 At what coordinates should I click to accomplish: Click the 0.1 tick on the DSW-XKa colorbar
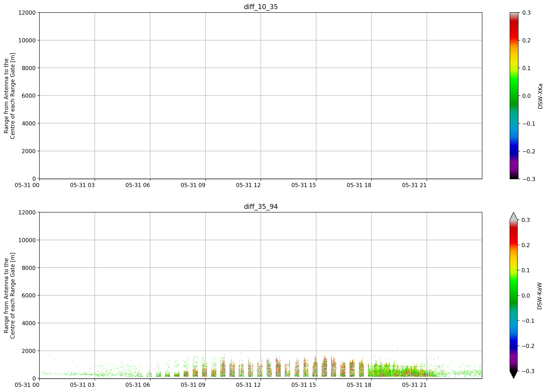click(527, 68)
